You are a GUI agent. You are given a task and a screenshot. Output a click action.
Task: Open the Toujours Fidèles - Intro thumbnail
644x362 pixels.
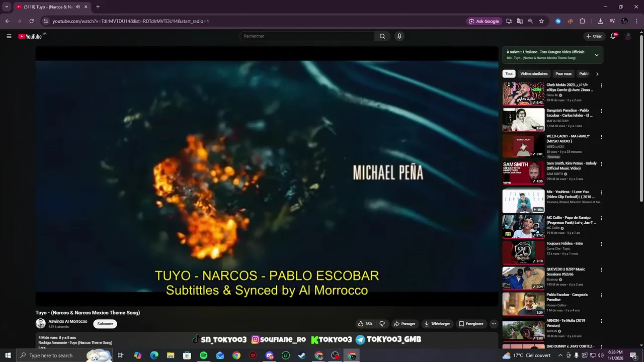[x=523, y=252]
